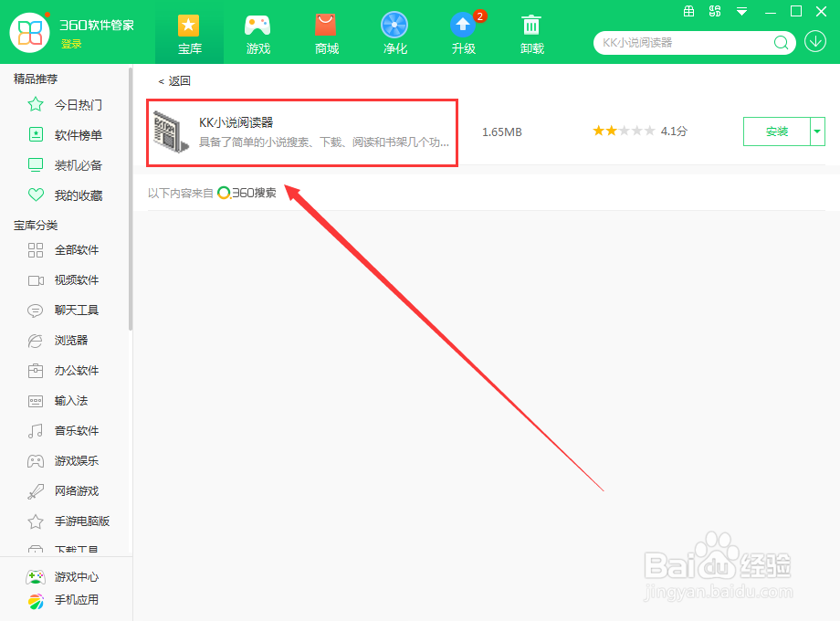This screenshot has width=840, height=621.
Task: Select 全部软件 grid icon
Action: point(36,250)
